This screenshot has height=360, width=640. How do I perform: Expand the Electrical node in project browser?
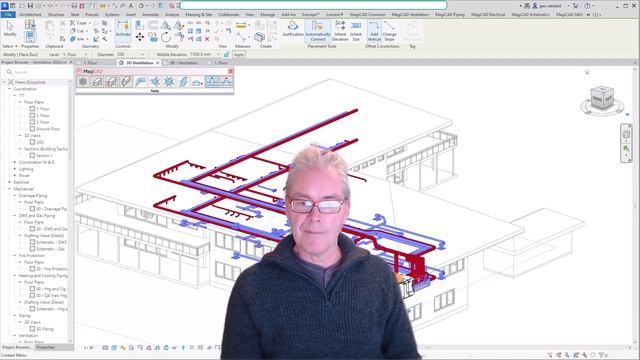[10, 182]
